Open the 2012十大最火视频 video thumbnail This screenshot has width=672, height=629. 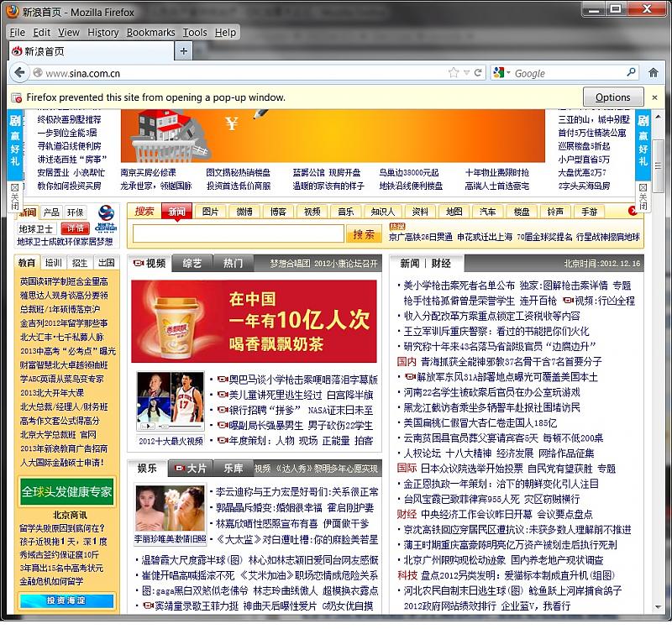click(x=171, y=402)
